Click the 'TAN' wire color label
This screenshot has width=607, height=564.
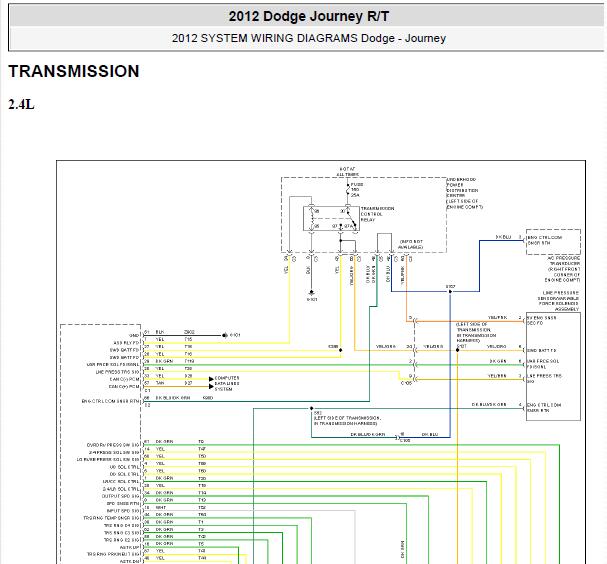160,383
